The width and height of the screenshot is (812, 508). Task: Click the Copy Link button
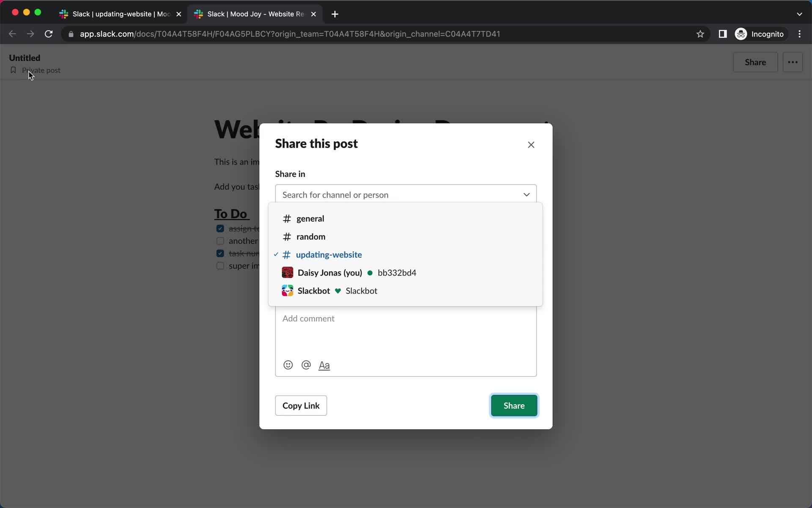[x=301, y=405]
